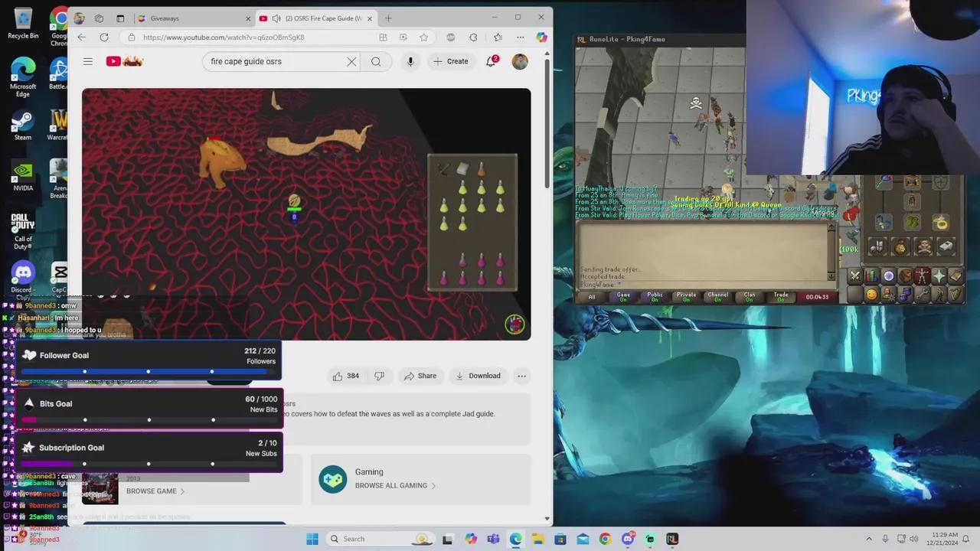Open Windows Start menu
Viewport: 980px width, 551px height.
[x=312, y=539]
